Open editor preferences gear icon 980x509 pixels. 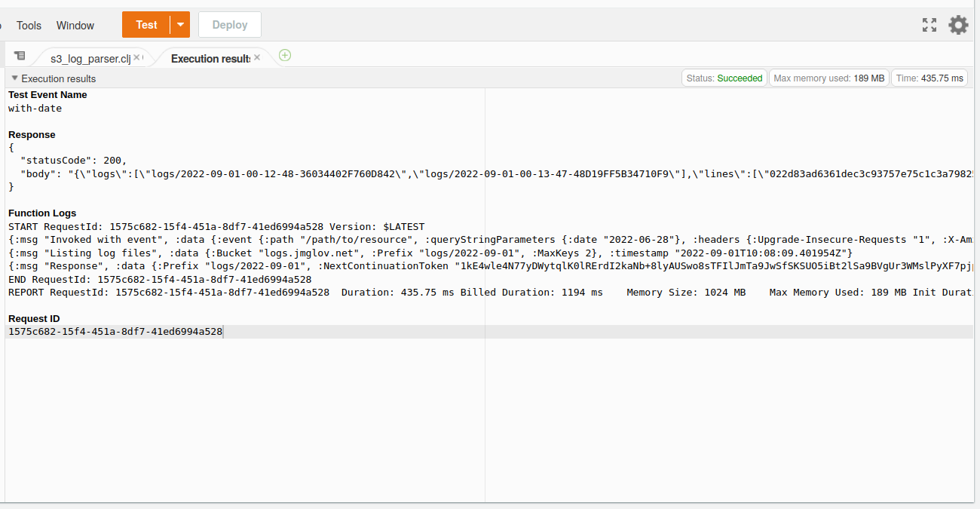(x=958, y=25)
